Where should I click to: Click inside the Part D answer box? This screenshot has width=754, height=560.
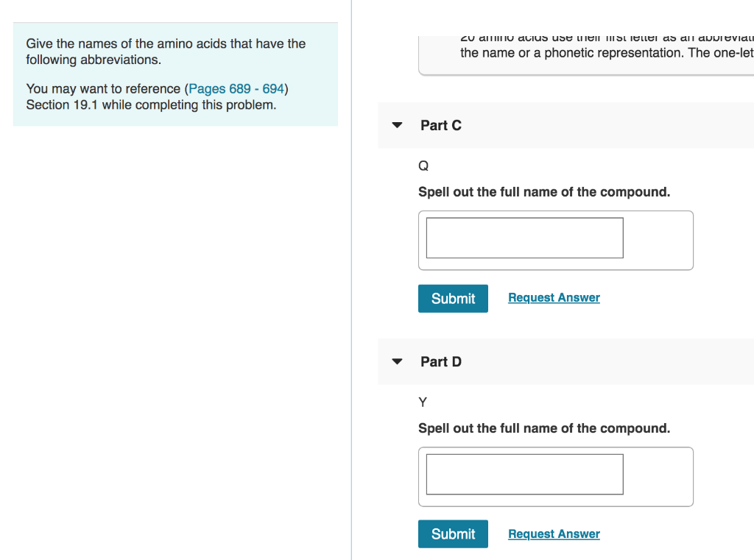(x=523, y=474)
